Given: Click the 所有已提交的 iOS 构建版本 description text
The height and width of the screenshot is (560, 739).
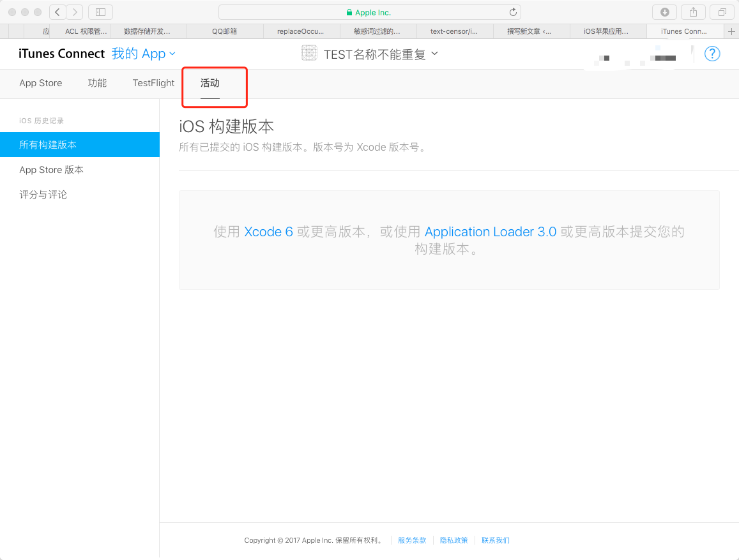Looking at the screenshot, I should coord(302,148).
